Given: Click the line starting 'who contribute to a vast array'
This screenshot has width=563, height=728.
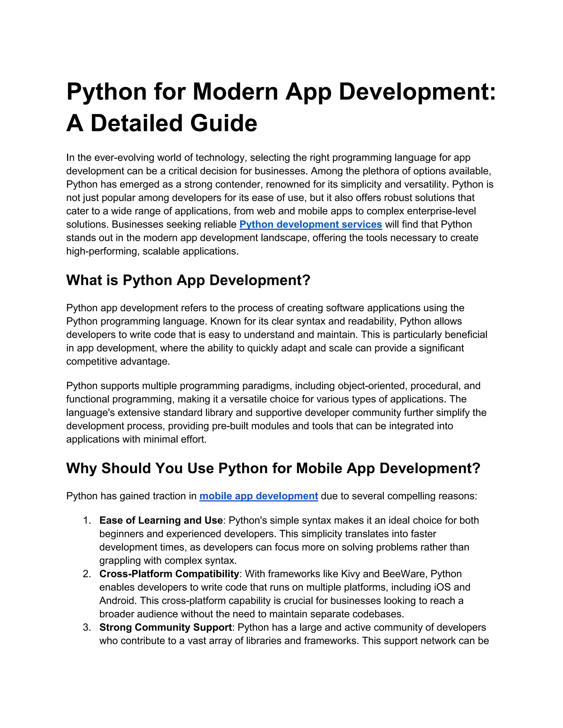Looking at the screenshot, I should (294, 641).
